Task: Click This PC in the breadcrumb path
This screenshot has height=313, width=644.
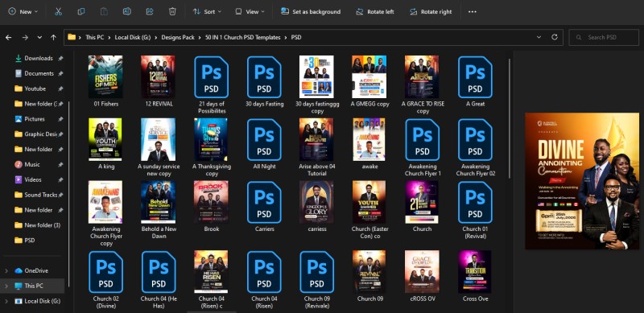Action: pyautogui.click(x=94, y=37)
